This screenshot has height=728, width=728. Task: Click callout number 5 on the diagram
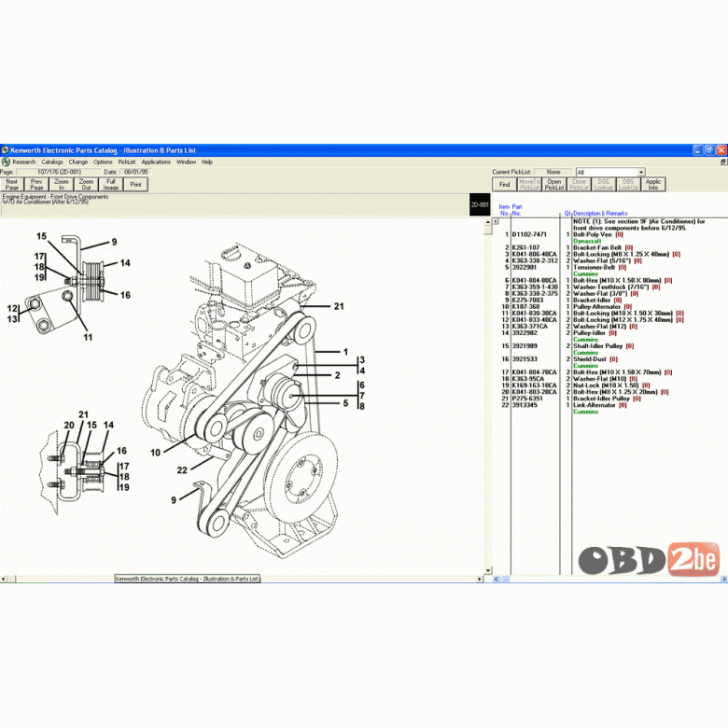346,403
